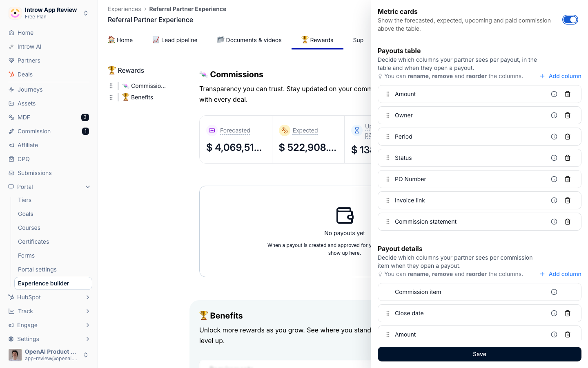The width and height of the screenshot is (588, 368).
Task: Click the Introw App Review logo
Action: (15, 13)
